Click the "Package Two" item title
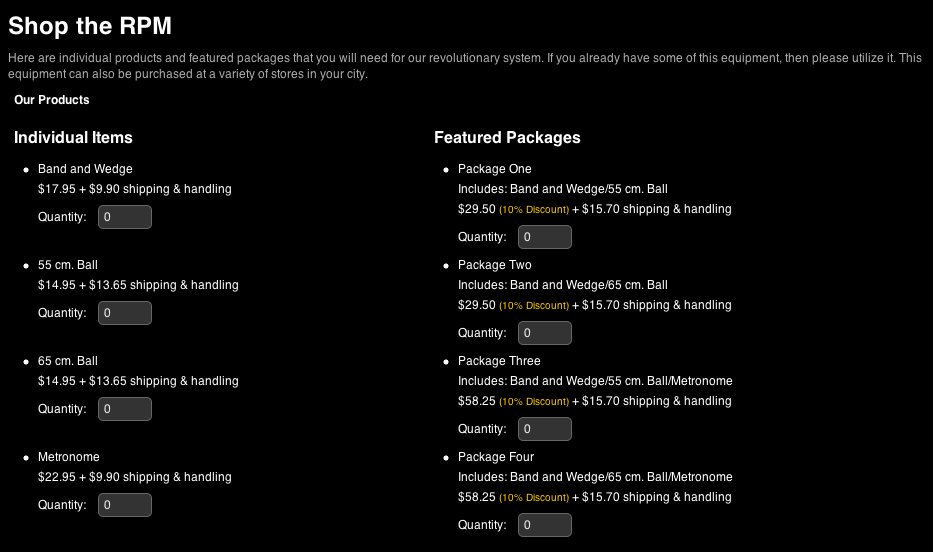The height and width of the screenshot is (552, 933). click(x=495, y=265)
